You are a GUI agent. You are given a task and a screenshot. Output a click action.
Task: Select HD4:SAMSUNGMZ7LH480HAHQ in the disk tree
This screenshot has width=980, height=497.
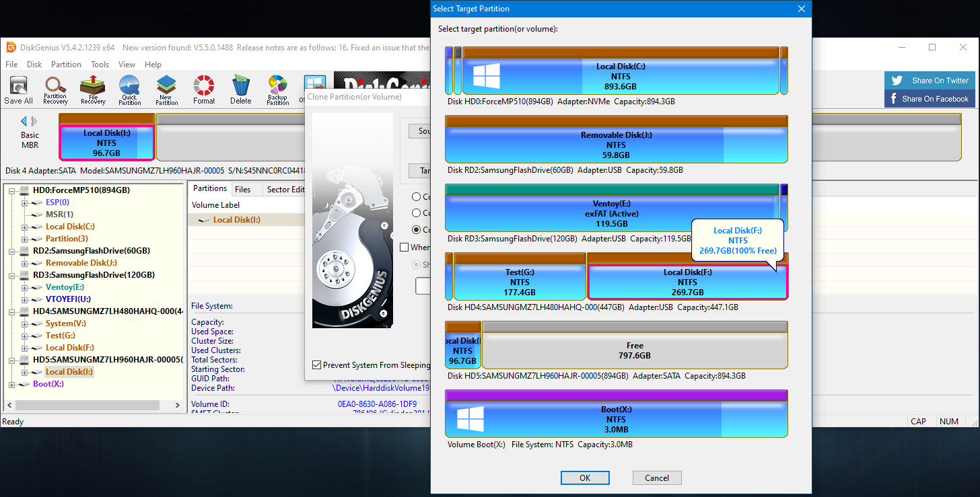(108, 311)
